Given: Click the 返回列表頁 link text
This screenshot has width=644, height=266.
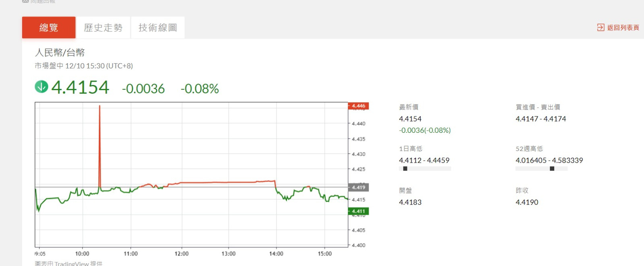Looking at the screenshot, I should click(623, 27).
